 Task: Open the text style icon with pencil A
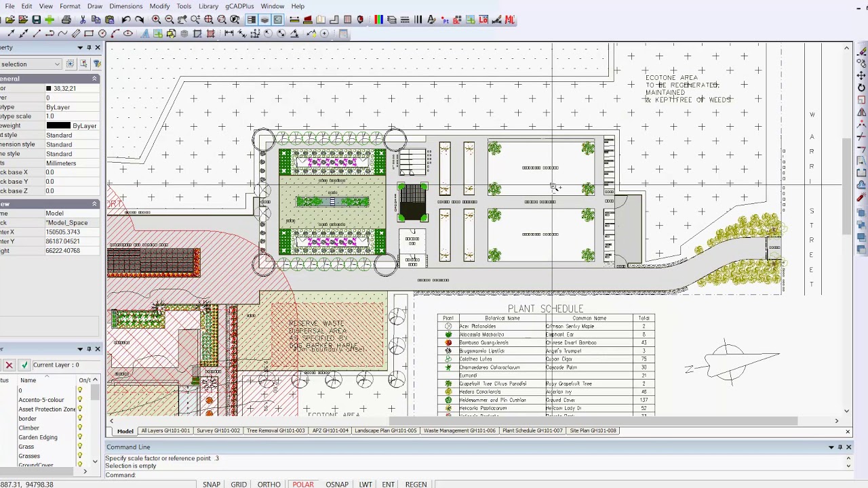431,20
